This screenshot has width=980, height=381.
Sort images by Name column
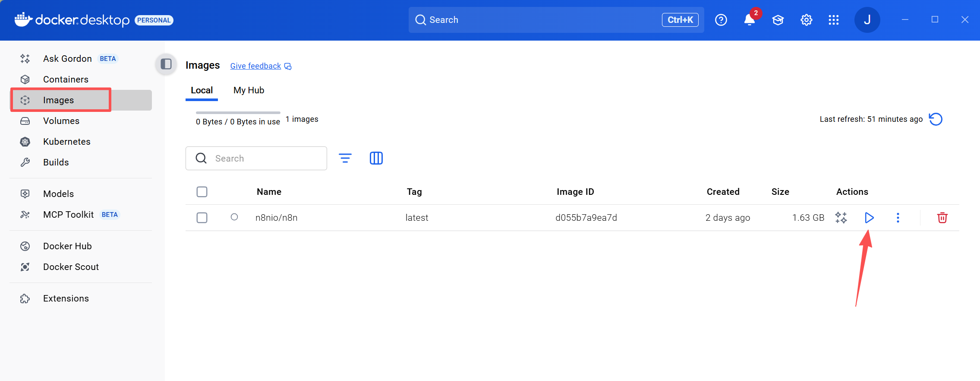point(269,192)
